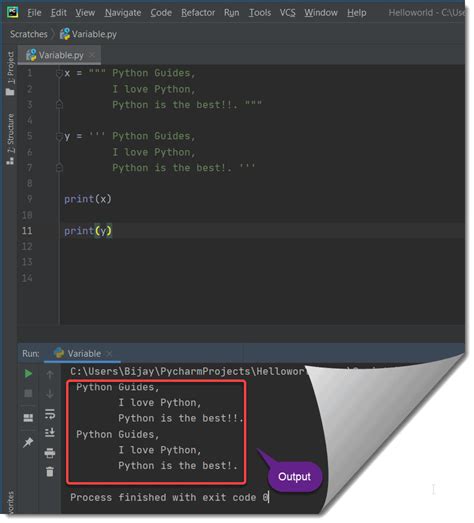The width and height of the screenshot is (474, 523).
Task: Click the console path C:\Users\Bijay\PycharmProjects
Action: (160, 372)
